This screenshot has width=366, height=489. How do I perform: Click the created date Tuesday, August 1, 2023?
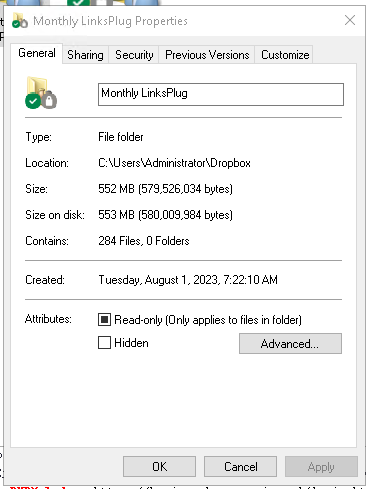188,280
